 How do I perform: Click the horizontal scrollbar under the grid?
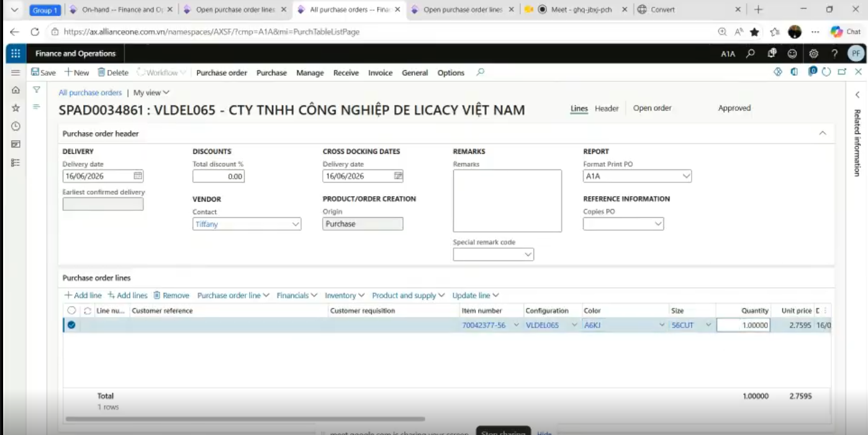point(245,419)
